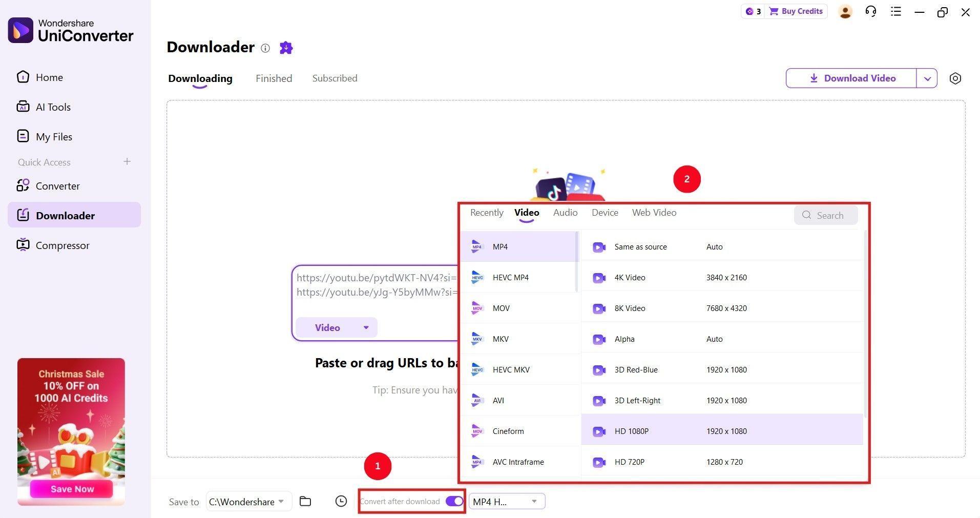Open the download history clock icon
980x518 pixels.
click(x=341, y=501)
